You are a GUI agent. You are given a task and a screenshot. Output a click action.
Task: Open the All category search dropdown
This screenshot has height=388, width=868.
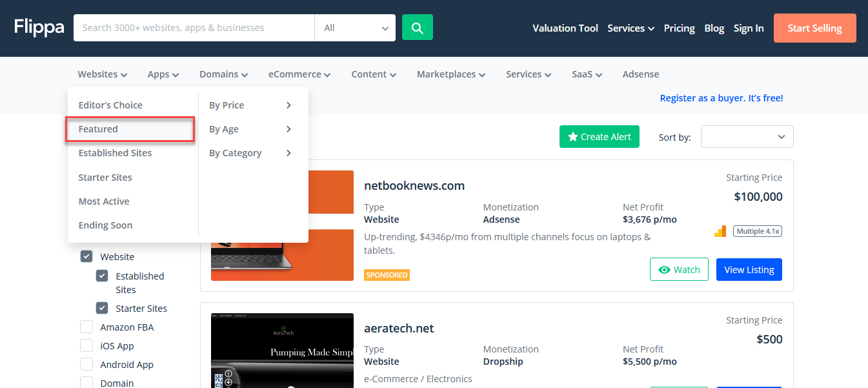pos(355,28)
